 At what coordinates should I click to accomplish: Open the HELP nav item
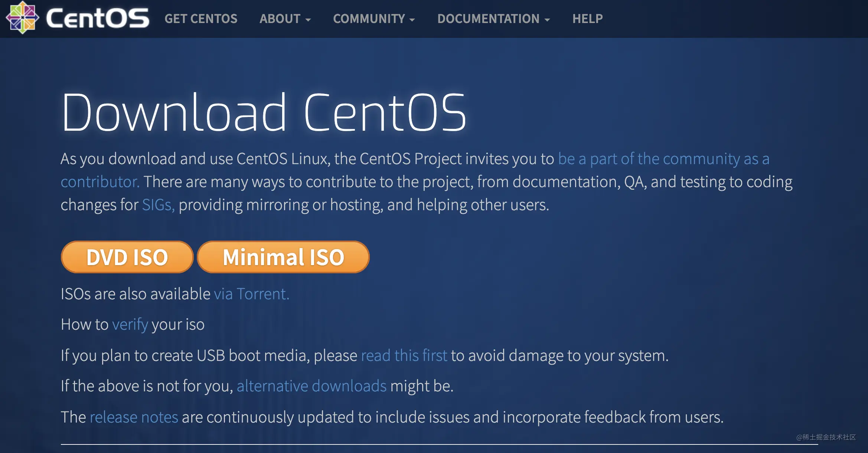(x=587, y=19)
